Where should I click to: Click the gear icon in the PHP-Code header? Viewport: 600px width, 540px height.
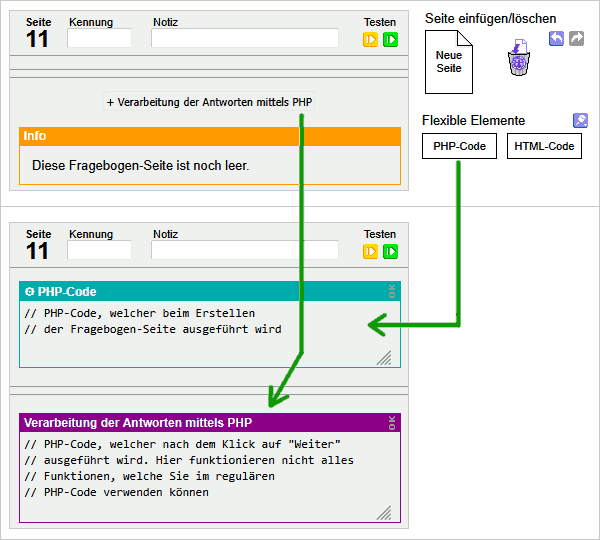(x=29, y=291)
